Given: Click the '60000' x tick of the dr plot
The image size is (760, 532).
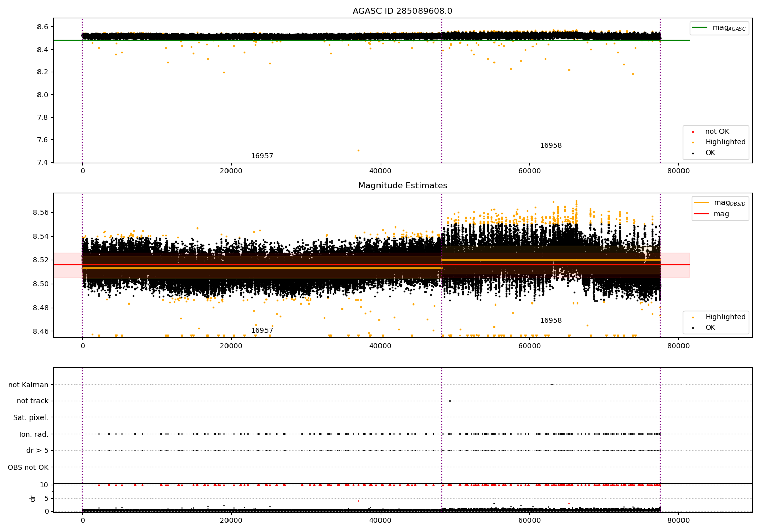Looking at the screenshot, I should [x=529, y=520].
